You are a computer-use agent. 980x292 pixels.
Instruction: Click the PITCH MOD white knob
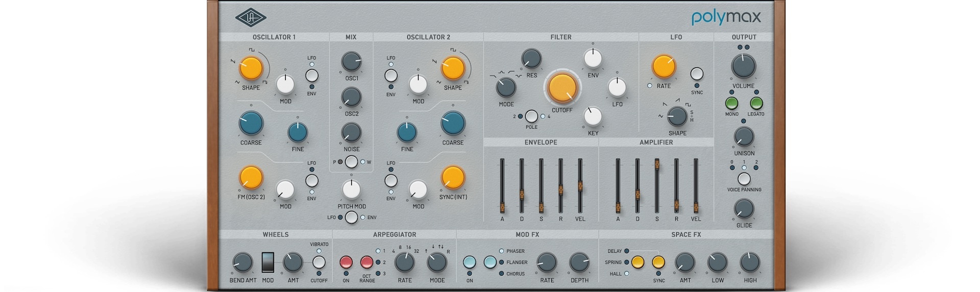pyautogui.click(x=351, y=189)
